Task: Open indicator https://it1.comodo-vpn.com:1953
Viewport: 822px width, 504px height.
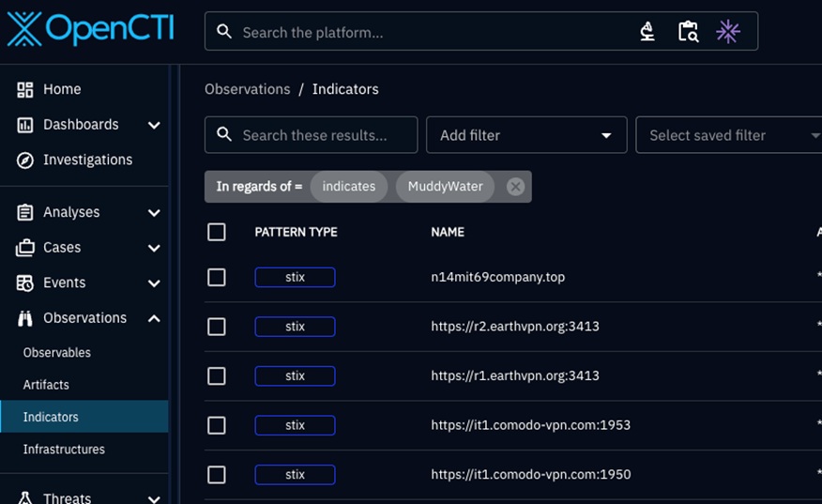Action: tap(530, 425)
